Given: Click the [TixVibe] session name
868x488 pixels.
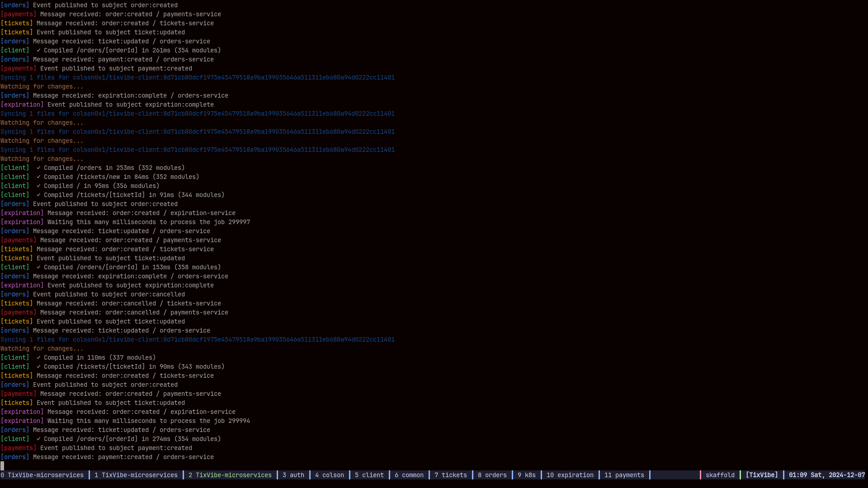Looking at the screenshot, I should tap(762, 475).
